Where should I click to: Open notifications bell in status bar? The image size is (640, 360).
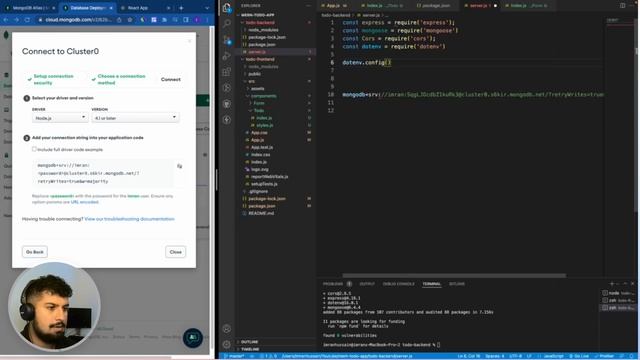(x=631, y=356)
